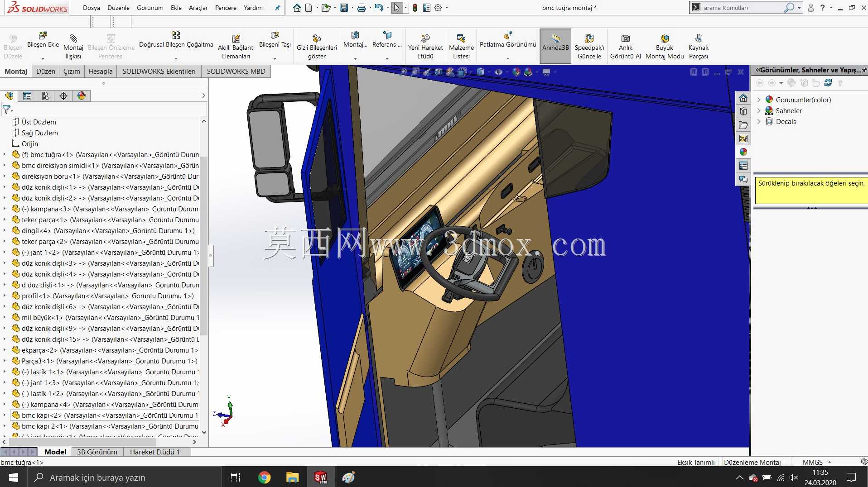Click Speedpak'ı Güncelle

(589, 46)
